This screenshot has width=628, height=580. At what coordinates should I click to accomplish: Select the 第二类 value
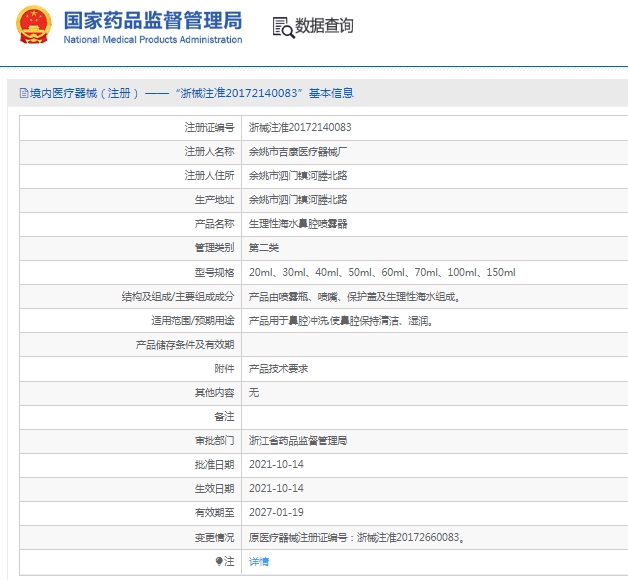tap(264, 248)
